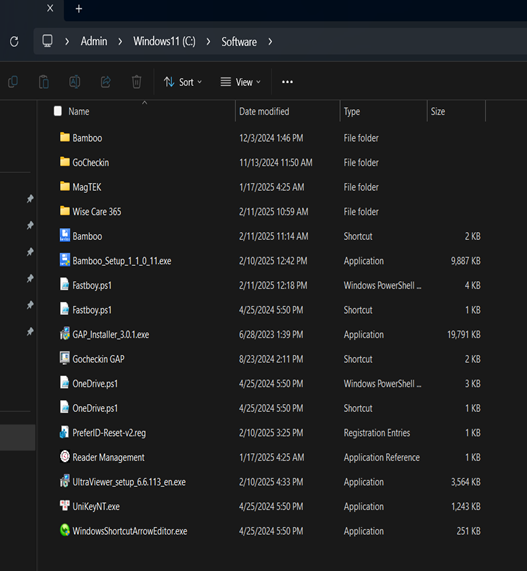527x571 pixels.
Task: Click the Registration Entries type cell
Action: tap(377, 433)
